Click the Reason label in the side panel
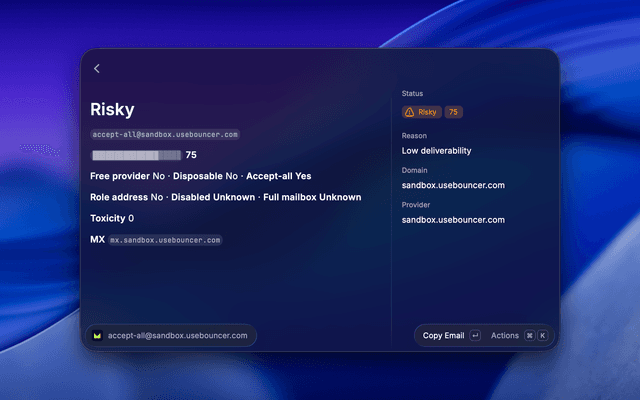The height and width of the screenshot is (400, 640). [x=414, y=136]
